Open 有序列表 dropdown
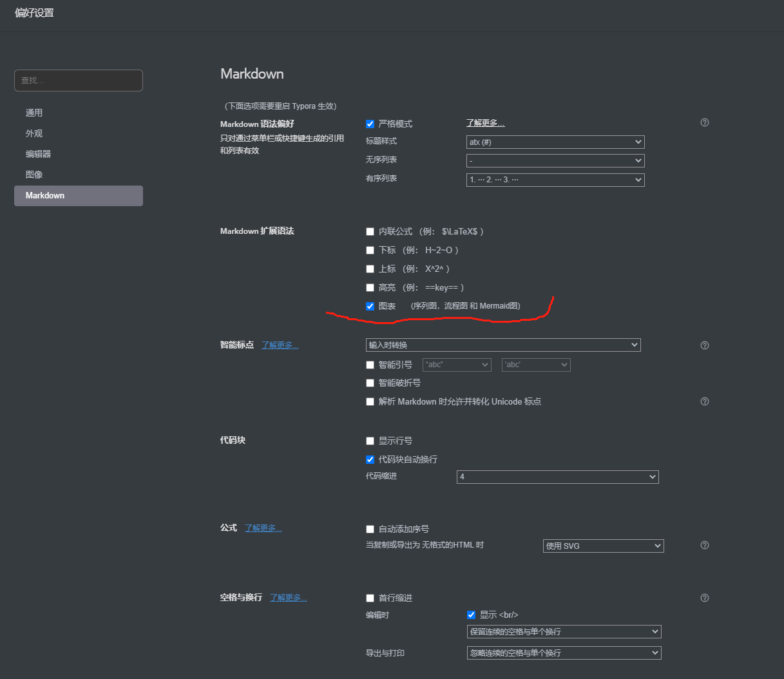Image resolution: width=784 pixels, height=679 pixels. (x=555, y=180)
